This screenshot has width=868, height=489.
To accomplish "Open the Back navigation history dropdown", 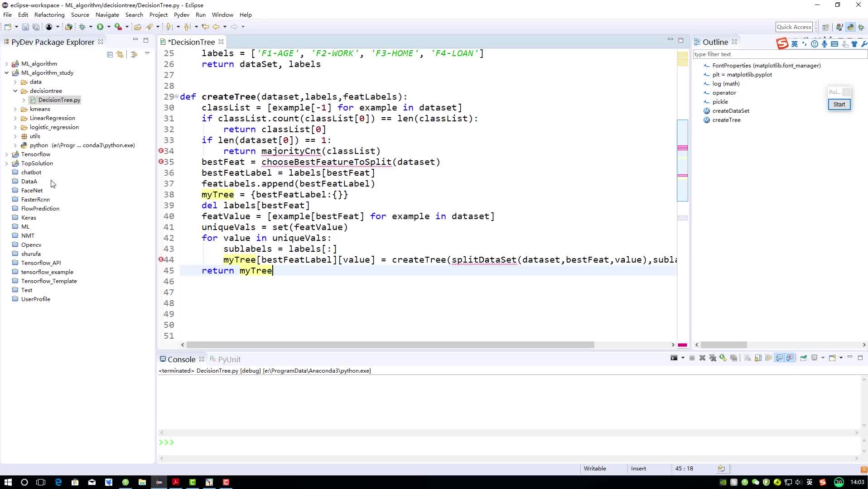I will [x=225, y=27].
